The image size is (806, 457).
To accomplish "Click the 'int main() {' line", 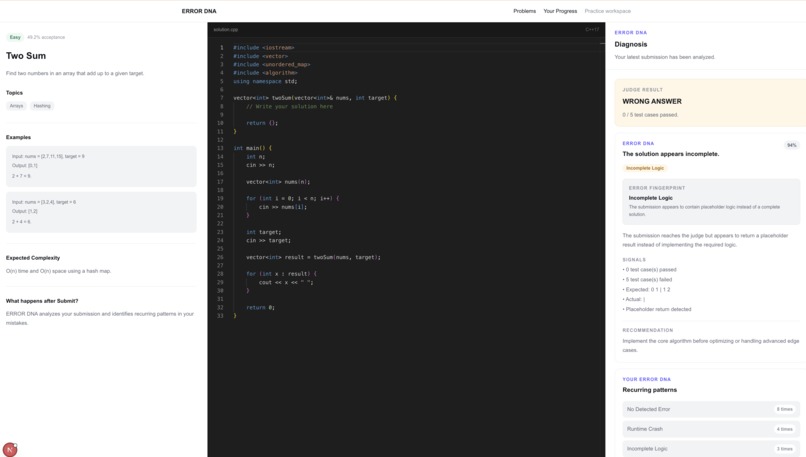I will (x=252, y=148).
